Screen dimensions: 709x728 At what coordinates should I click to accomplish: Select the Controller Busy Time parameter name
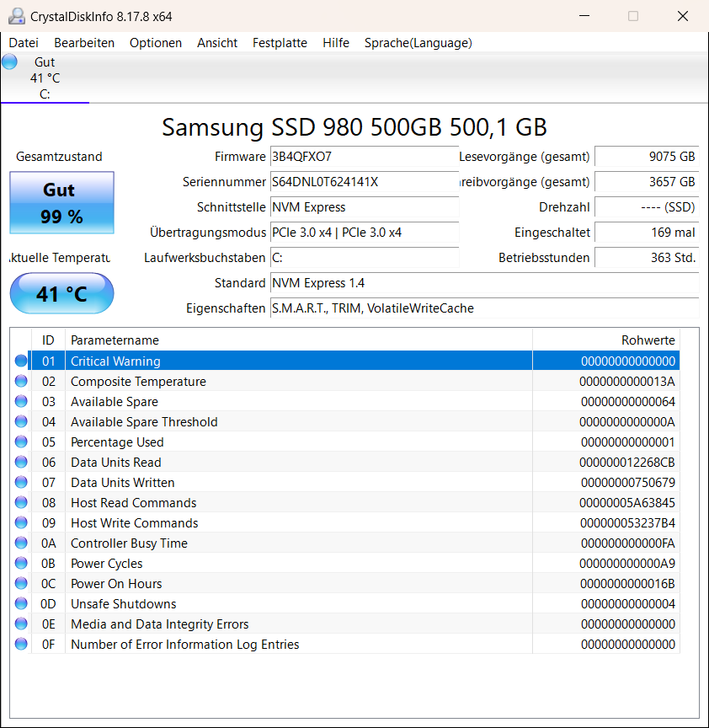click(129, 543)
